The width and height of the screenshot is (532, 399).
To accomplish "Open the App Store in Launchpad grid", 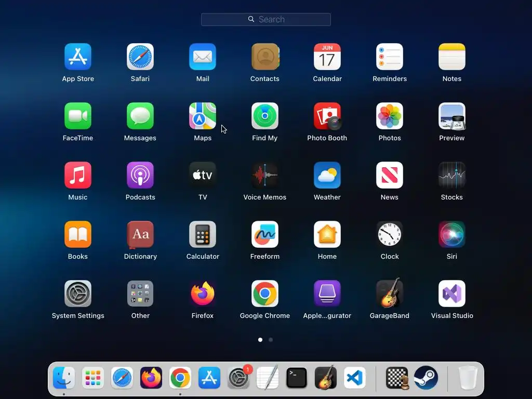I will pos(78,57).
